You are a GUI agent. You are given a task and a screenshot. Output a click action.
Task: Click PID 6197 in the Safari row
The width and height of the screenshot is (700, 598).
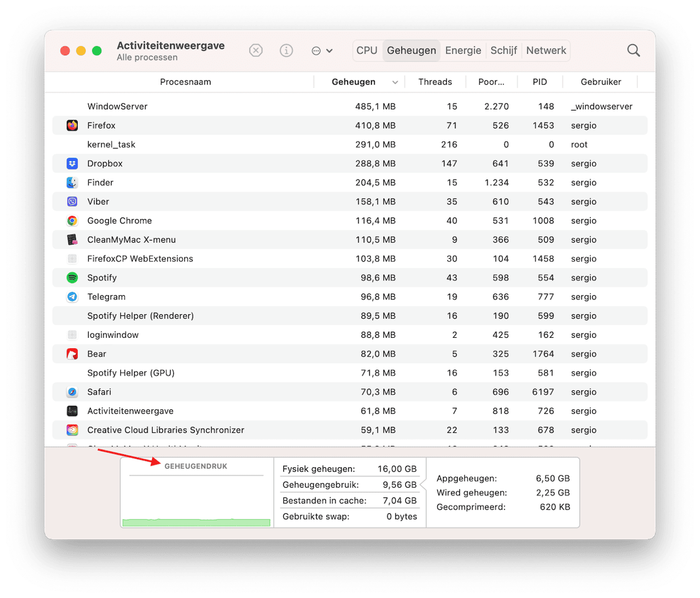(543, 392)
